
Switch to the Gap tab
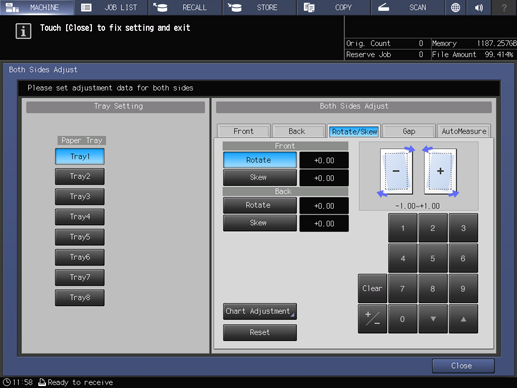[x=409, y=131]
